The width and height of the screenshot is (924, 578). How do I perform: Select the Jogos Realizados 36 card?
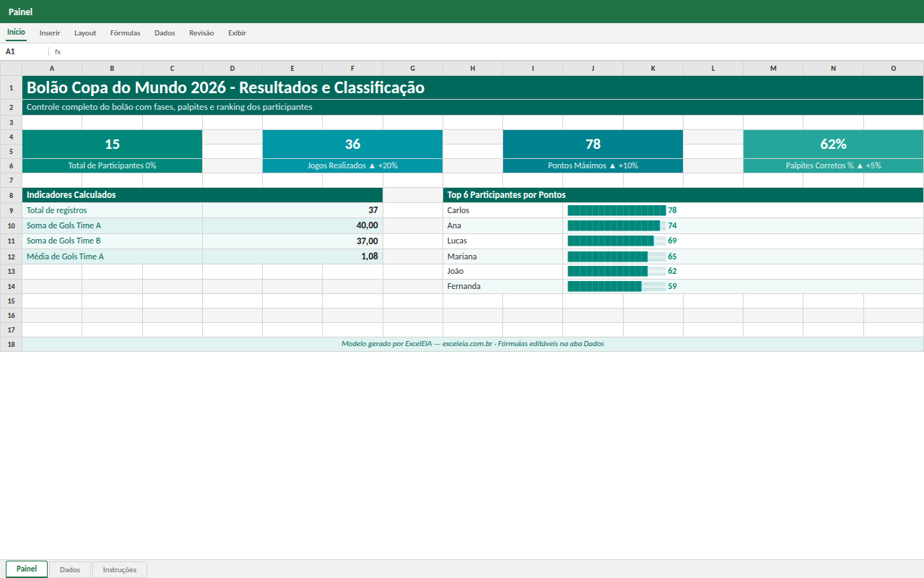point(352,152)
